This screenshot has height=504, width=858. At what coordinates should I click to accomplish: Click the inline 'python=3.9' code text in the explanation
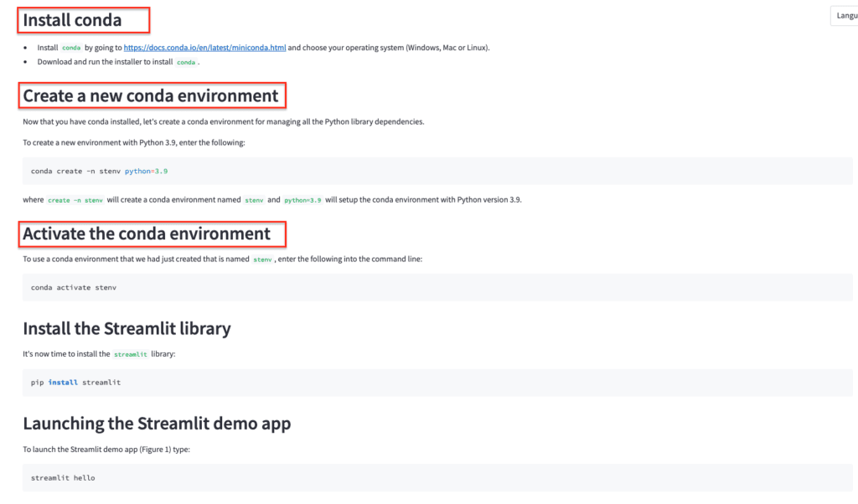coord(302,200)
